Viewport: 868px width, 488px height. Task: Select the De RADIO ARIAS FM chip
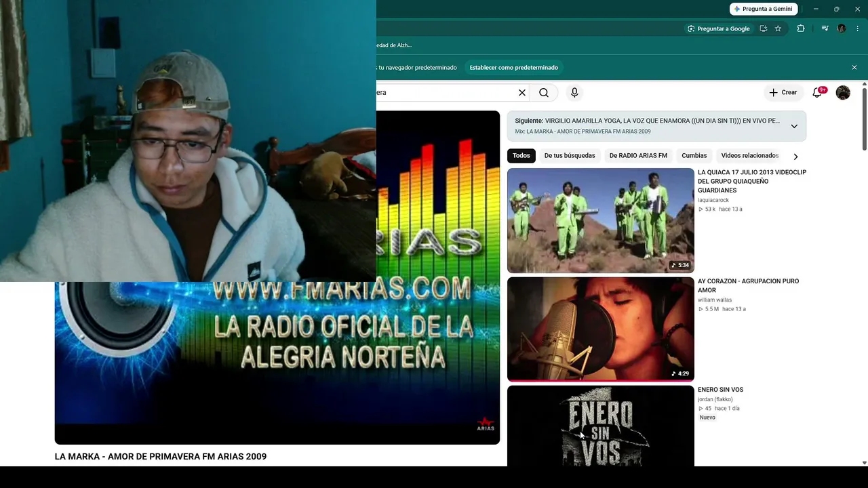[x=638, y=156]
